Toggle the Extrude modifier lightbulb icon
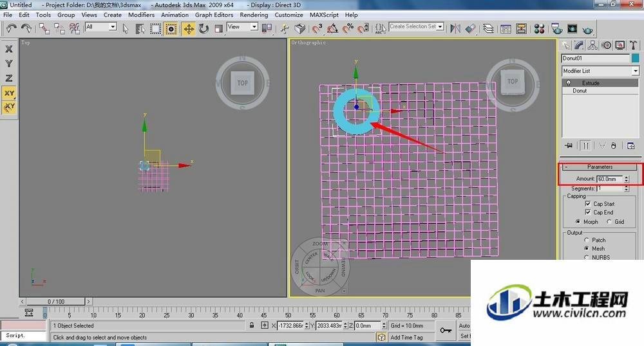 coord(569,83)
